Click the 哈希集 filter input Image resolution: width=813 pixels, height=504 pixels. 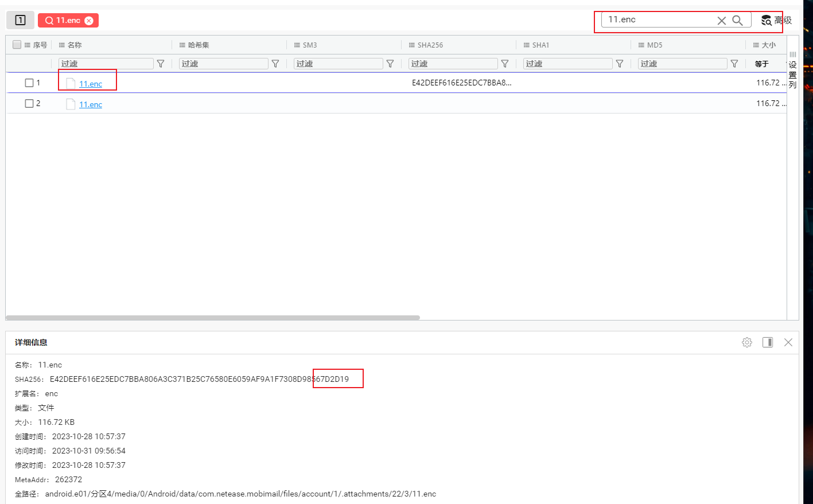(x=224, y=64)
